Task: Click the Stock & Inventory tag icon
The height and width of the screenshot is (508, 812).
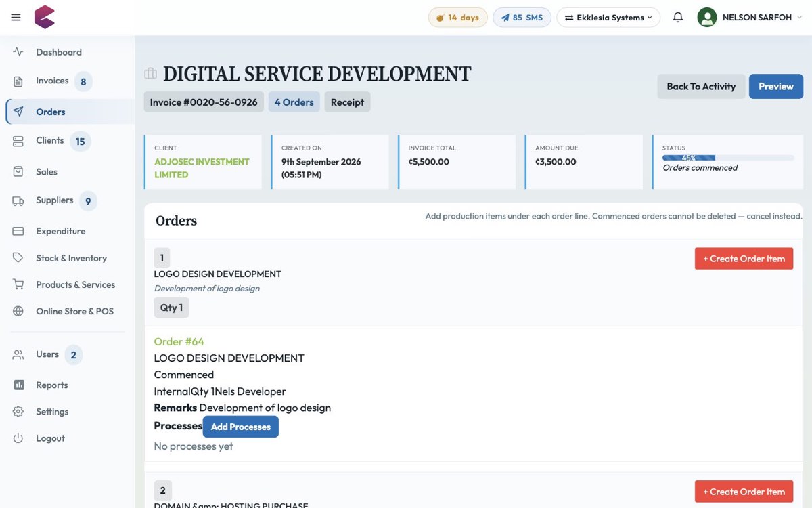Action: click(18, 258)
